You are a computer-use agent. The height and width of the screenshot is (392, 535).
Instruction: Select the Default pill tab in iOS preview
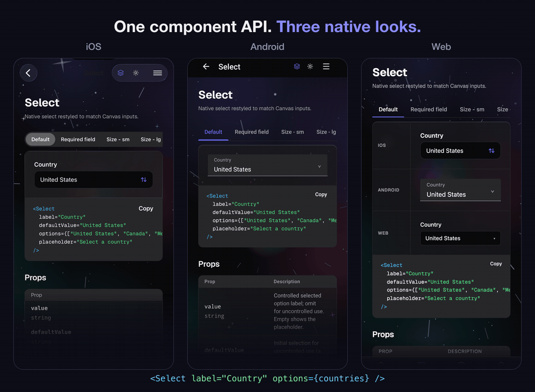coord(40,140)
